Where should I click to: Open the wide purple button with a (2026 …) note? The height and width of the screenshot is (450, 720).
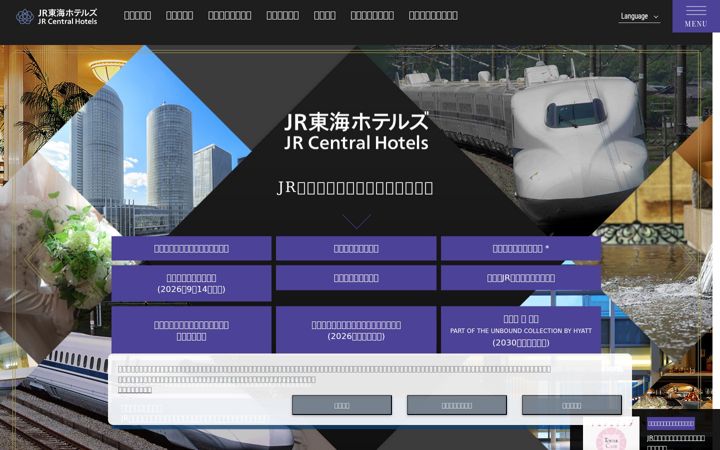click(356, 330)
